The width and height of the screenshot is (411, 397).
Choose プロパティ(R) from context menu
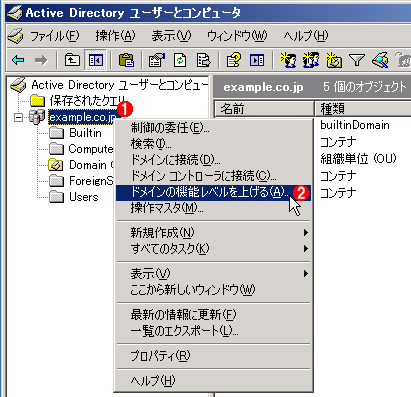pyautogui.click(x=213, y=356)
